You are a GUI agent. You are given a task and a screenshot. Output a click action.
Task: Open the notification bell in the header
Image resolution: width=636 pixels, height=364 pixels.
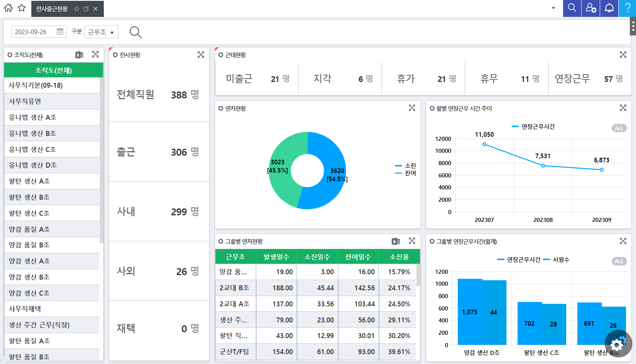point(609,8)
